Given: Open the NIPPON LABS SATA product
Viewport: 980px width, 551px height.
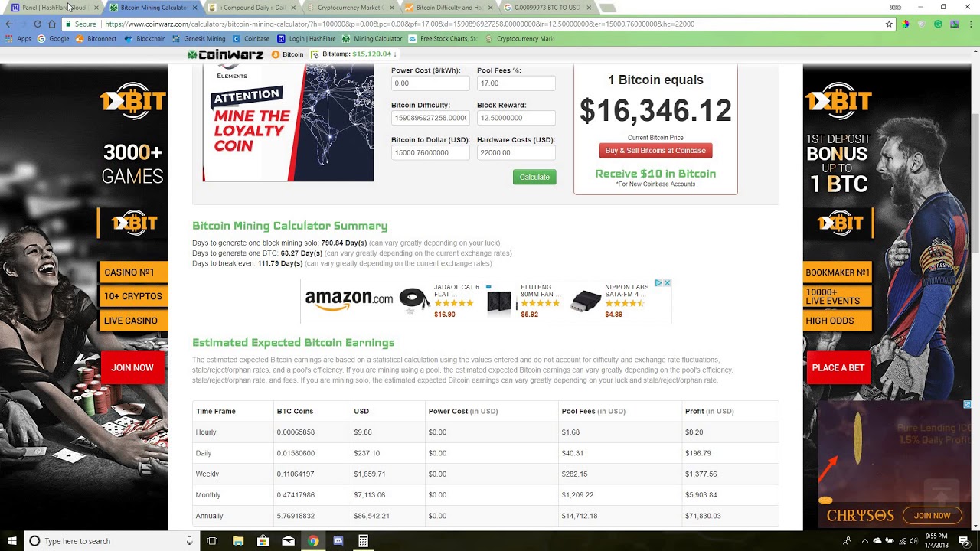Looking at the screenshot, I should pos(611,301).
